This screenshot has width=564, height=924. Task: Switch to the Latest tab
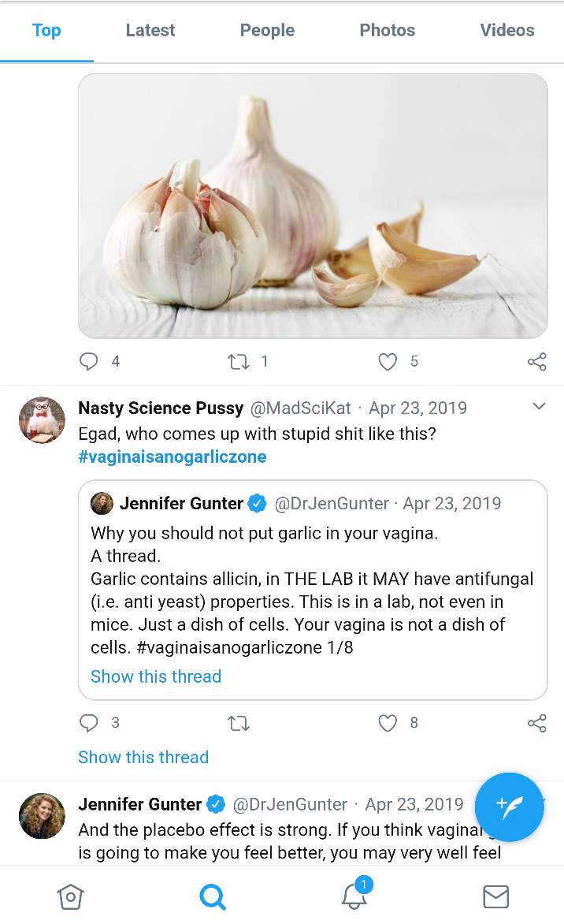(x=150, y=31)
